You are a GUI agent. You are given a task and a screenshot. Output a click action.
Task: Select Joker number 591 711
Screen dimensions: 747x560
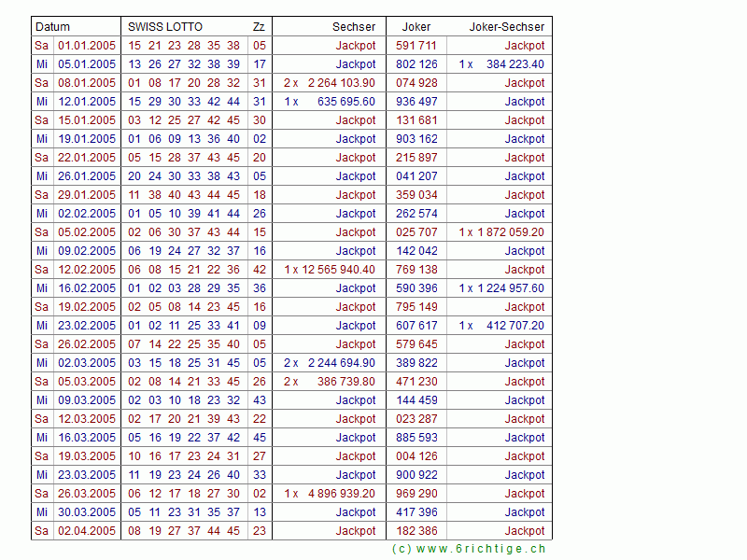(416, 46)
